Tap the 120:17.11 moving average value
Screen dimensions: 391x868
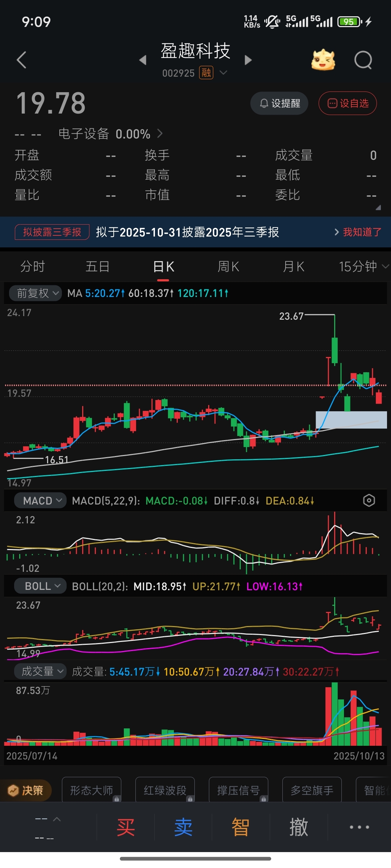[203, 293]
